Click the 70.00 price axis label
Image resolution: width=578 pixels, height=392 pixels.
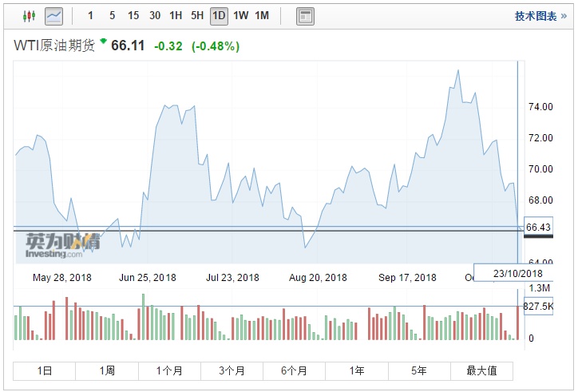pos(540,169)
